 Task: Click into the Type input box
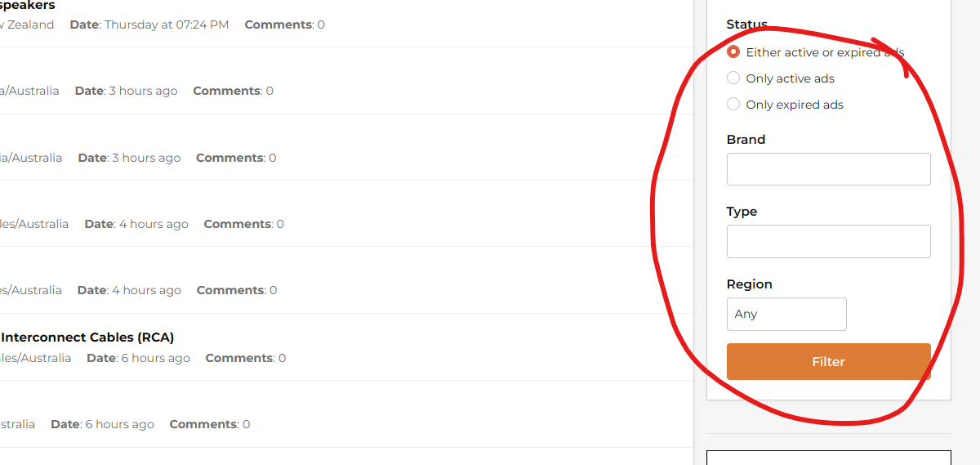(x=828, y=241)
